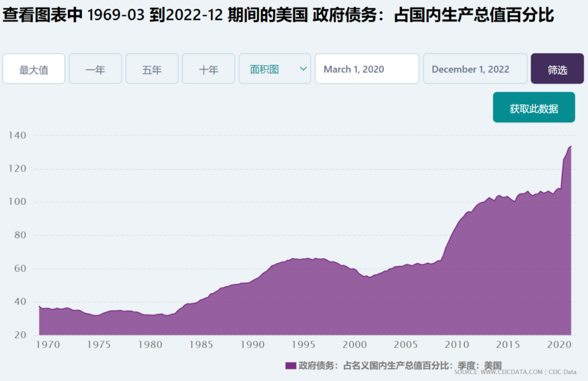Viewport: 588px width, 381px height.
Task: Click the chart's peak near 2022
Action: pyautogui.click(x=571, y=147)
